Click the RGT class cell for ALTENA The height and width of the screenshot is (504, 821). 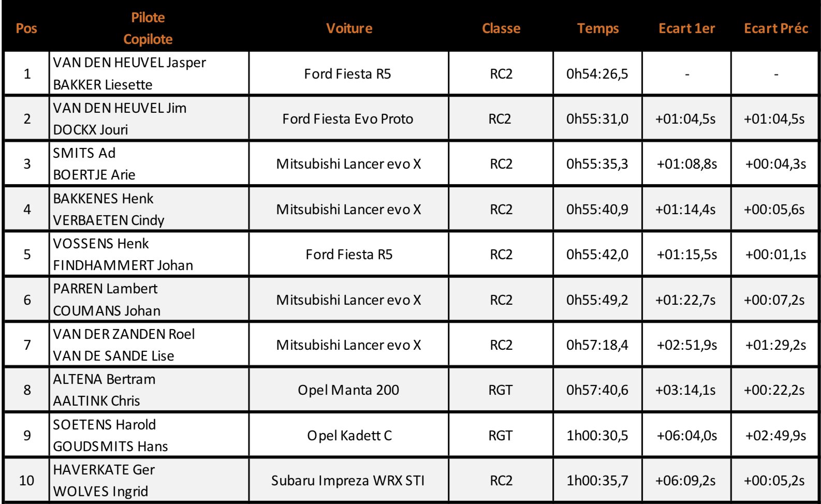[x=501, y=390]
